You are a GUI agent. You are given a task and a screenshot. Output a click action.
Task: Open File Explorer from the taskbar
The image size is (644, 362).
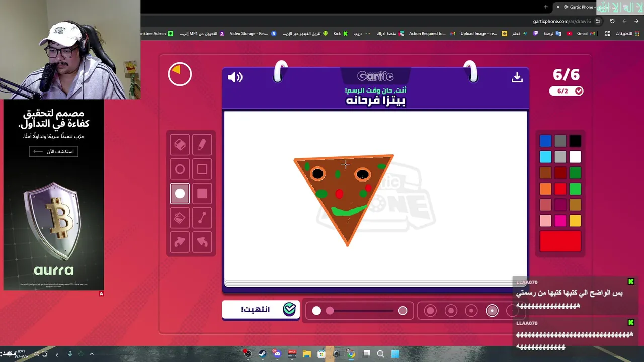click(307, 354)
